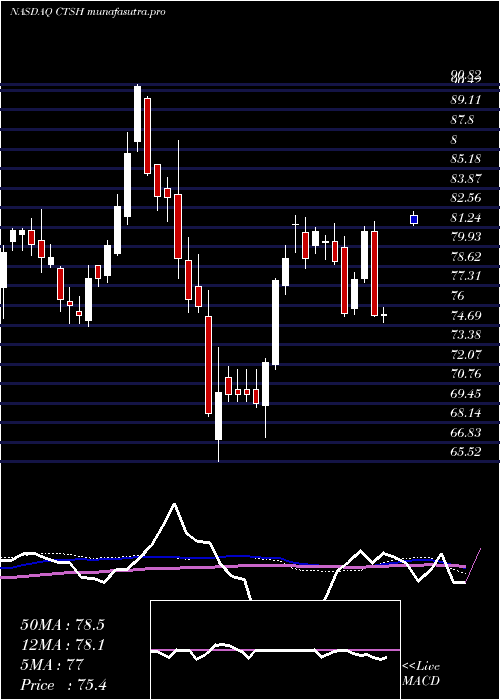Image resolution: width=500 pixels, height=700 pixels.
Task: Select the 77.31 price axis label
Action: (x=466, y=276)
